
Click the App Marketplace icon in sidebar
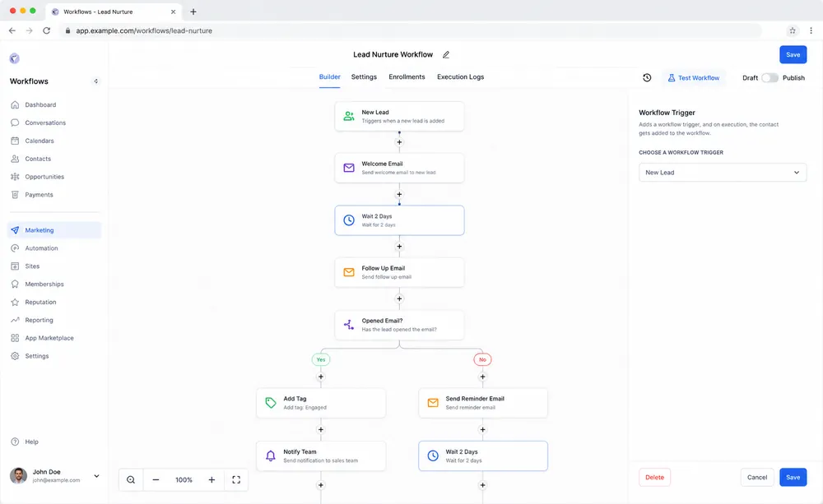click(15, 338)
